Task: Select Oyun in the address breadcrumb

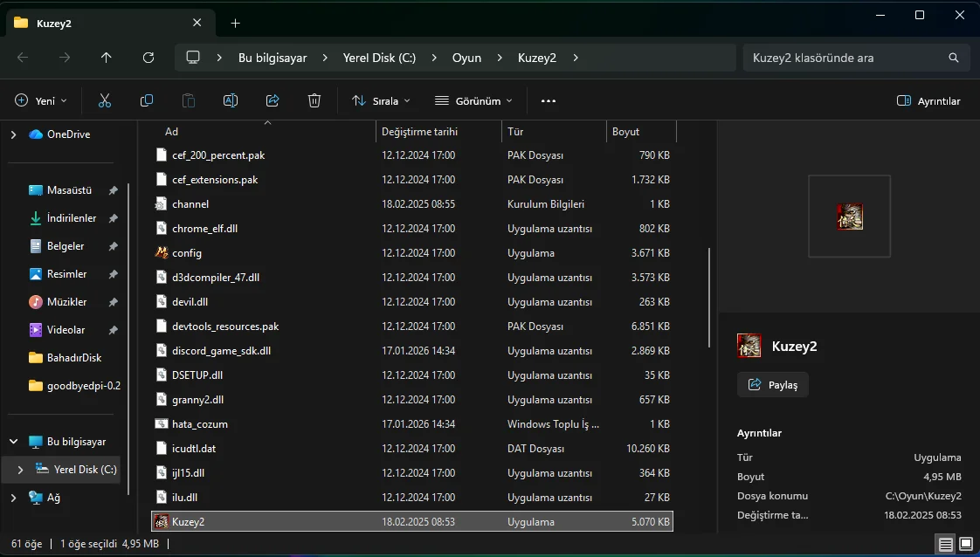Action: (x=466, y=58)
